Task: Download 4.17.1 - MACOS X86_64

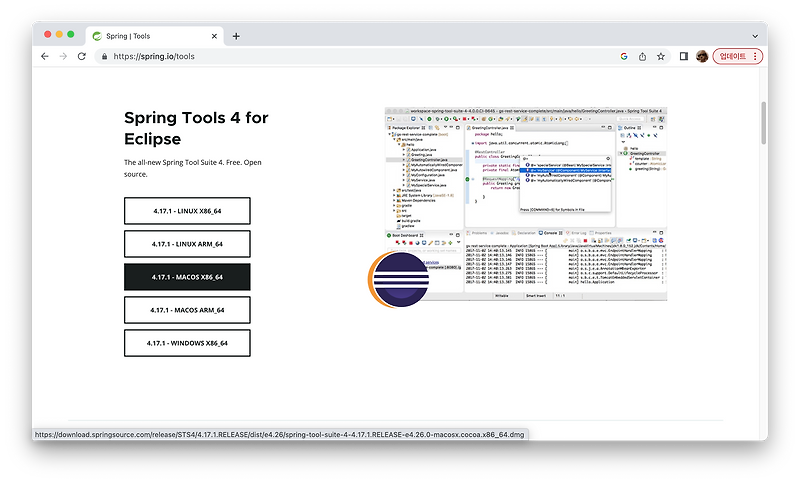Action: pyautogui.click(x=187, y=277)
